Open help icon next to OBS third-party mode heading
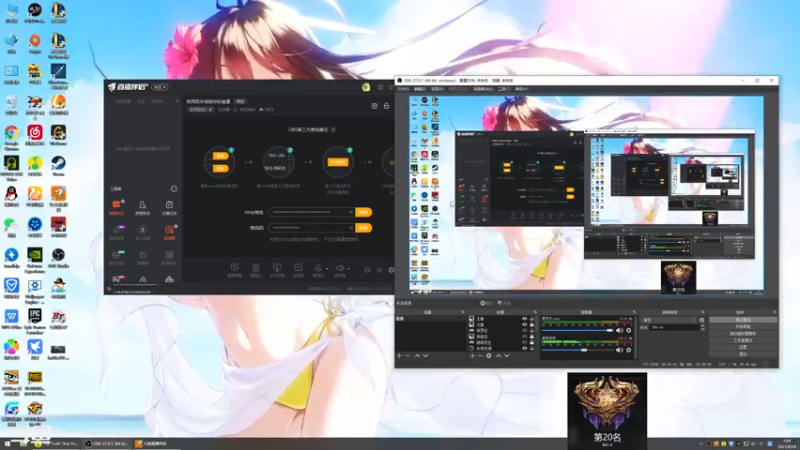 tap(333, 130)
